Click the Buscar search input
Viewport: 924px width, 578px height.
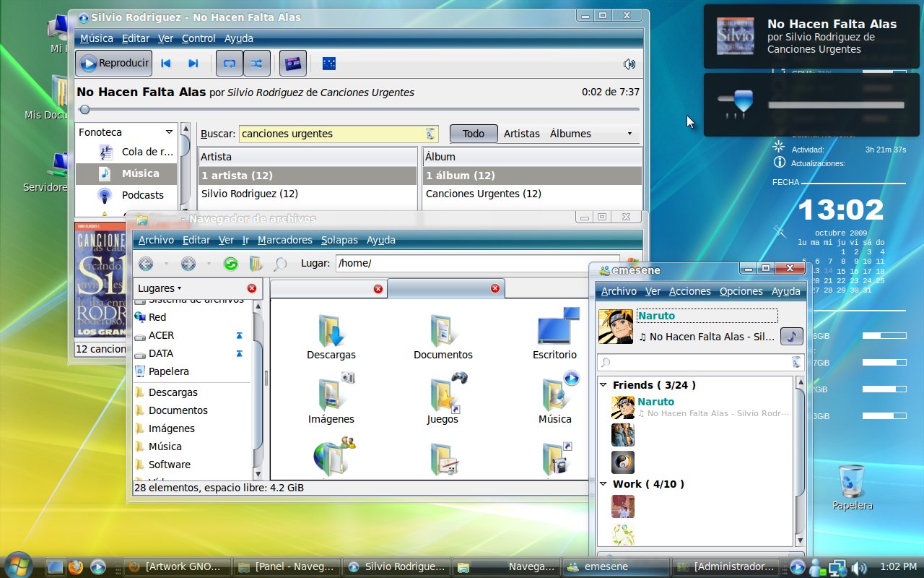coord(332,134)
